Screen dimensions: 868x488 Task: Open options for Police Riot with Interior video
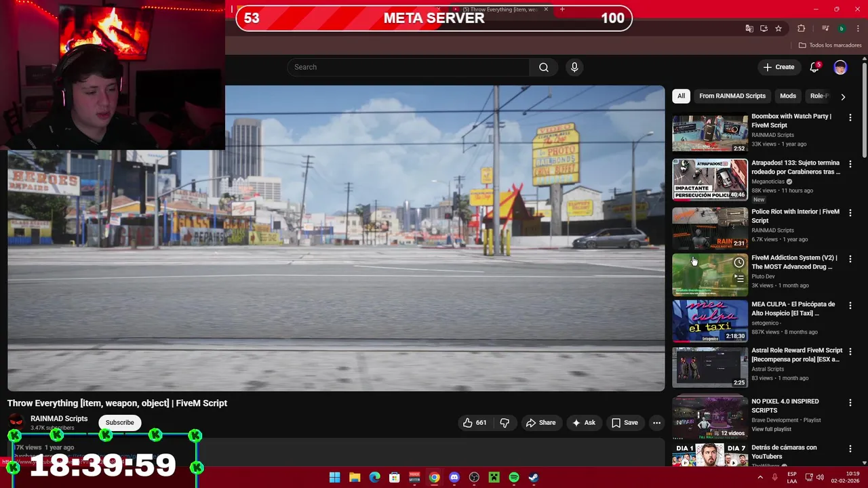click(x=850, y=213)
